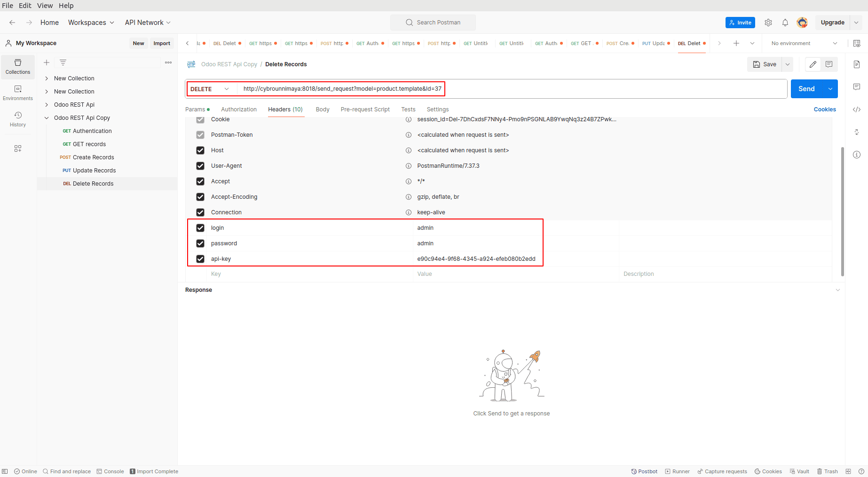Screen dimensions: 868x477
Task: Click the environment quick look icon
Action: pyautogui.click(x=857, y=43)
